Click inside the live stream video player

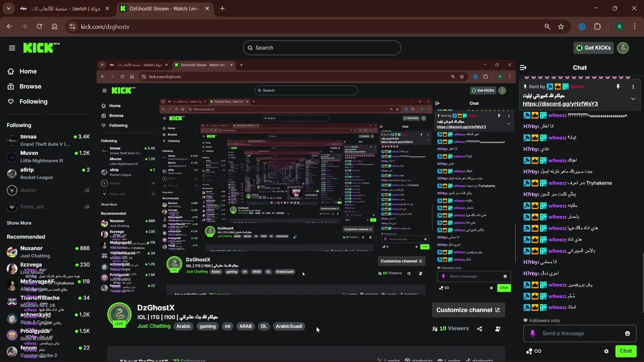(306, 176)
